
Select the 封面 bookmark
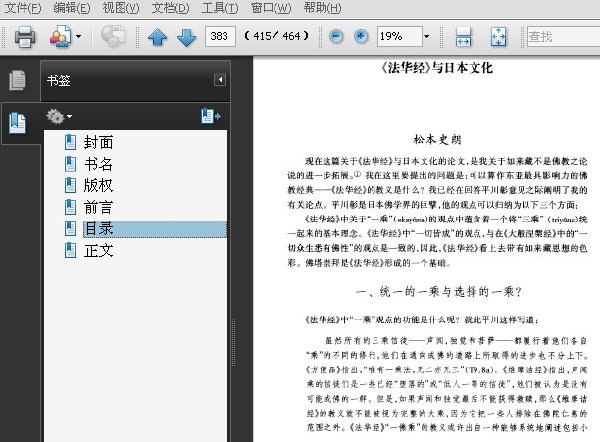tap(98, 142)
